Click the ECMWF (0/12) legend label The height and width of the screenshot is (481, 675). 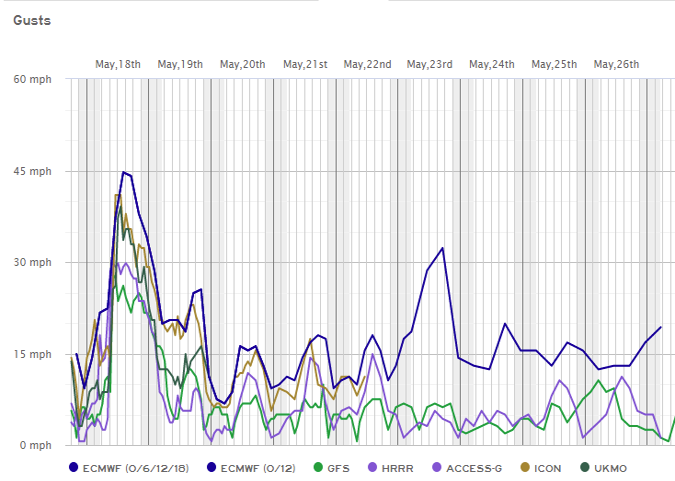[258, 468]
